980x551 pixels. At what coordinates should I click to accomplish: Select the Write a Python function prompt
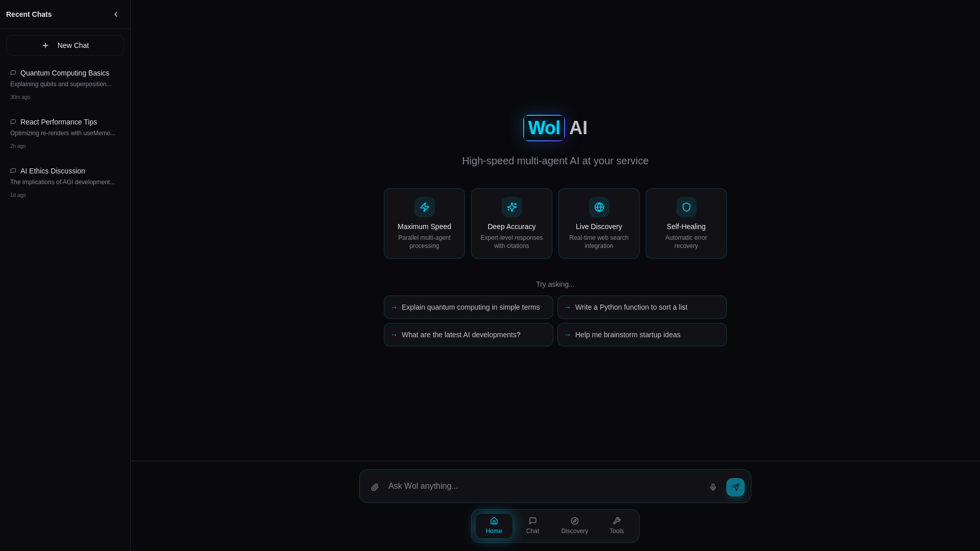pyautogui.click(x=642, y=307)
